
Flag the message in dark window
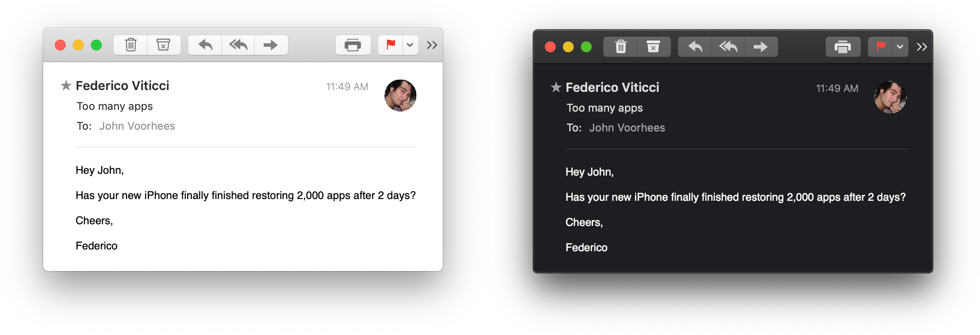[880, 47]
